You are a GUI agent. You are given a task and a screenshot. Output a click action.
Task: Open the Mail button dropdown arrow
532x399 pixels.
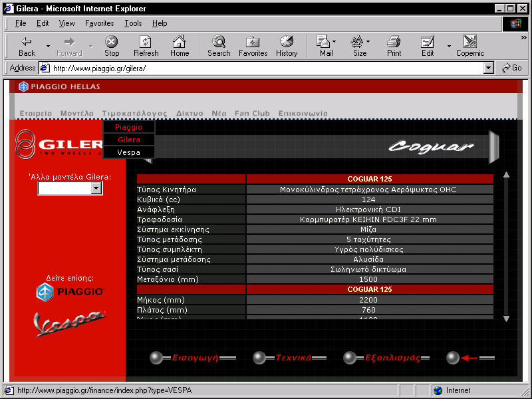pyautogui.click(x=334, y=42)
